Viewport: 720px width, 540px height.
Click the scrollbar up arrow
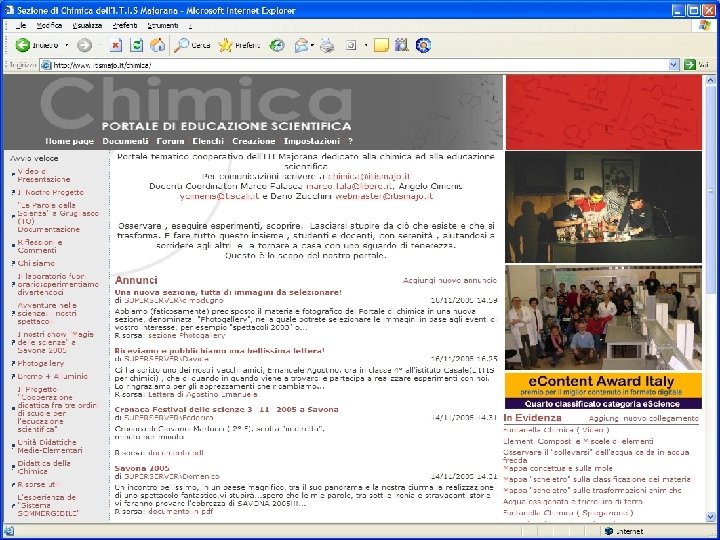coord(711,80)
